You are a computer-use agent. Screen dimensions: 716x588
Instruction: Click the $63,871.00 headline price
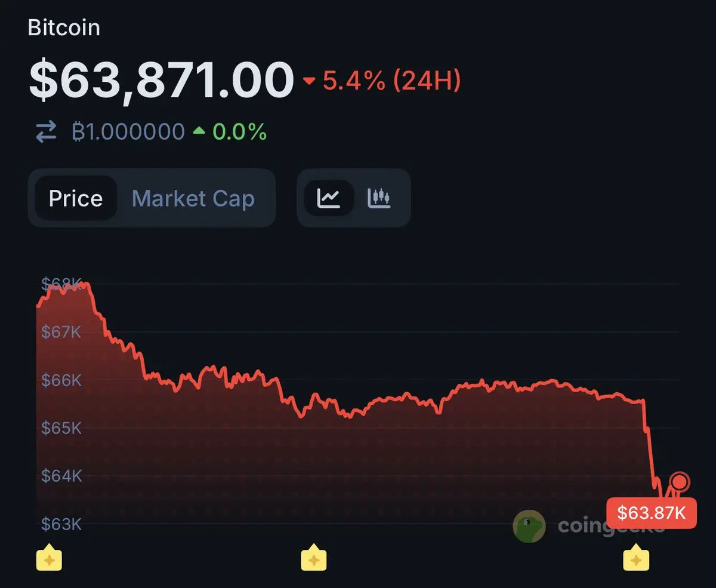[x=161, y=81]
